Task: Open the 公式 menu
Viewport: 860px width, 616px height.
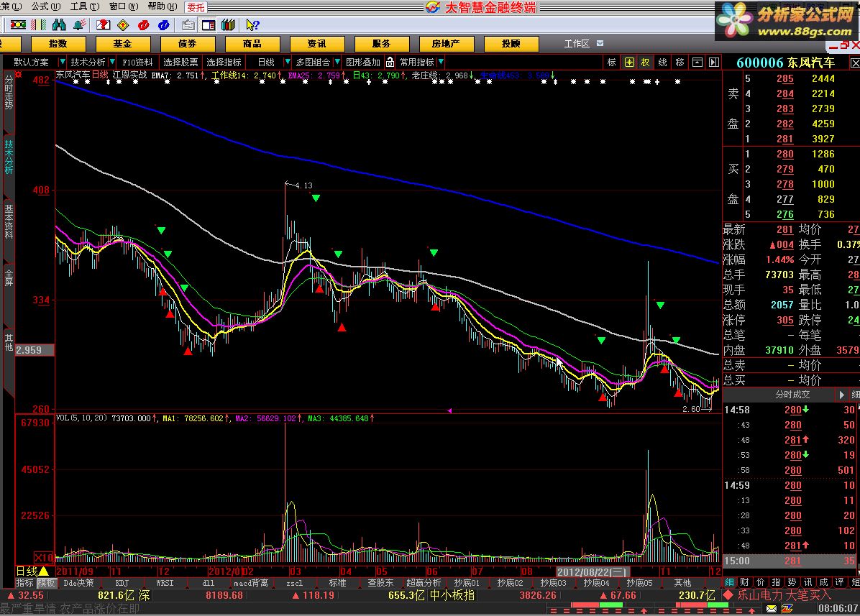Action: point(45,6)
